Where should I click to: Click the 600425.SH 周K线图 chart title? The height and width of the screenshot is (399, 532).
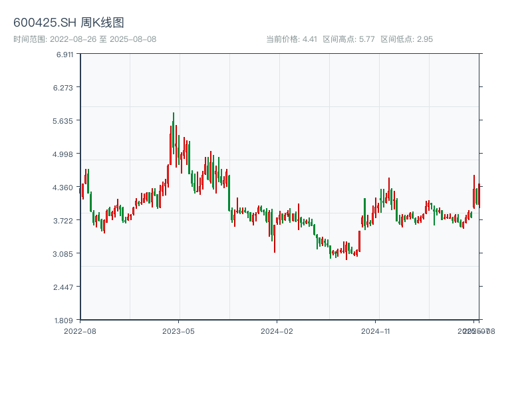pos(68,23)
